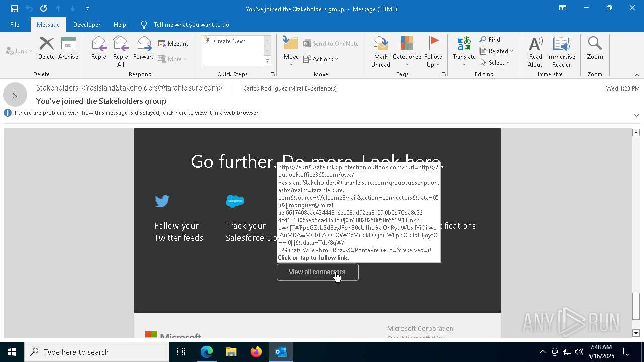Click recipient Carlos Rodriguez (Miral Experiences)
The width and height of the screenshot is (644, 362).
[x=290, y=88]
